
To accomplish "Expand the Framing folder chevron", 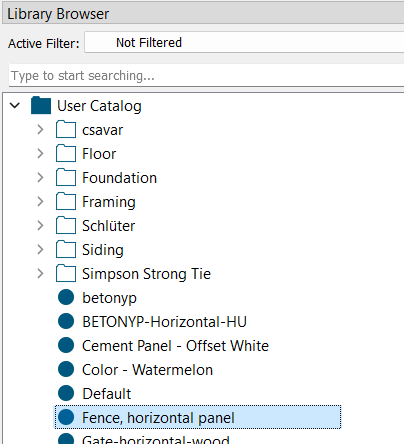I will pos(40,201).
